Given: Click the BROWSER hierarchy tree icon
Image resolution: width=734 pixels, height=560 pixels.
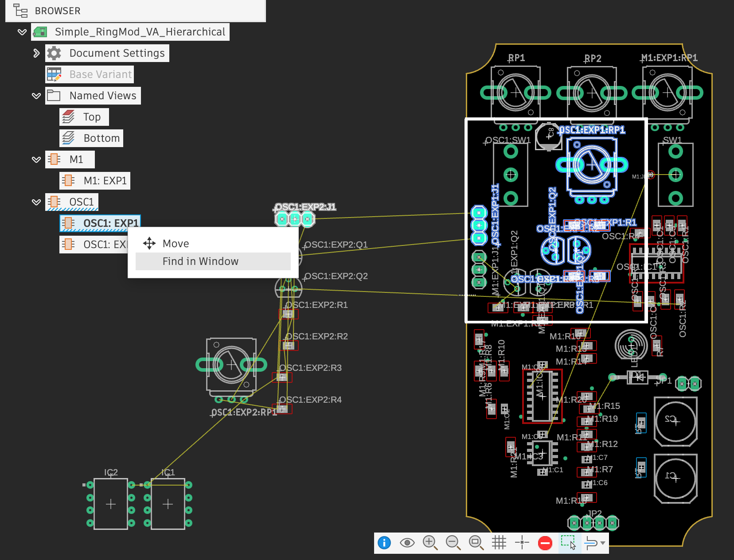Looking at the screenshot, I should click(x=20, y=11).
